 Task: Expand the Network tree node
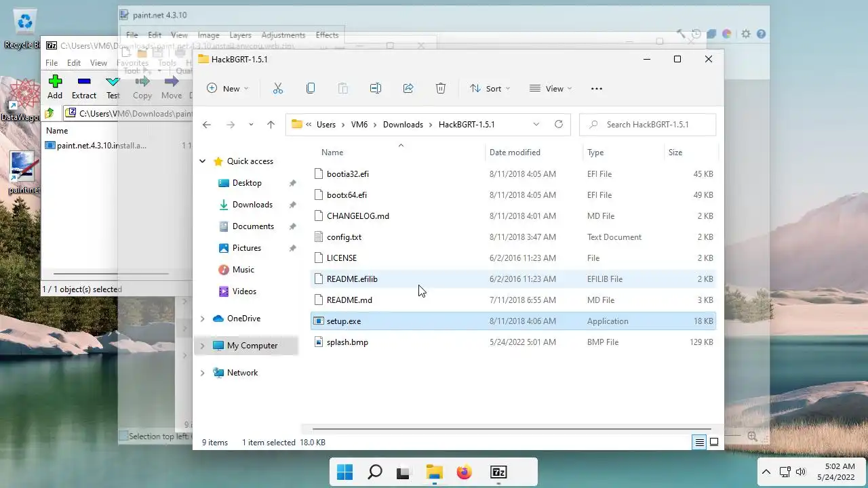click(202, 373)
